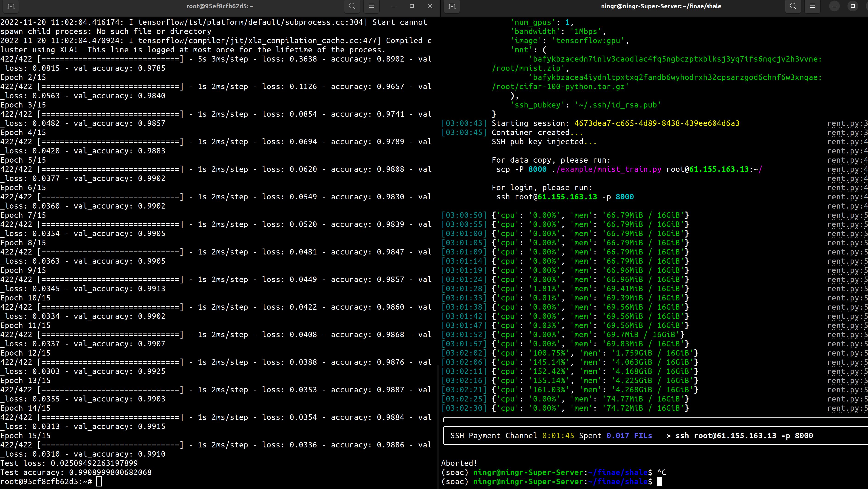Click 'val_accuracy: 0.9925' in epoch 12 output
The height and width of the screenshot is (489, 868).
120,371
